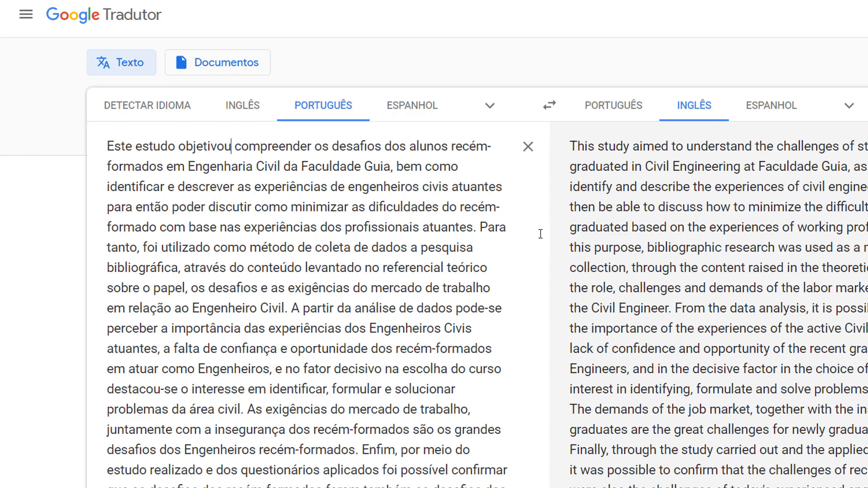Screen dimensions: 868x488
Task: Open Documentos translation mode
Action: 217,62
